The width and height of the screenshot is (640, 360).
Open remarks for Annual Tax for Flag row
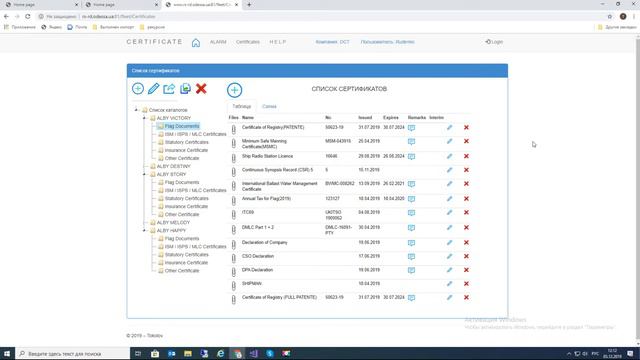(411, 199)
